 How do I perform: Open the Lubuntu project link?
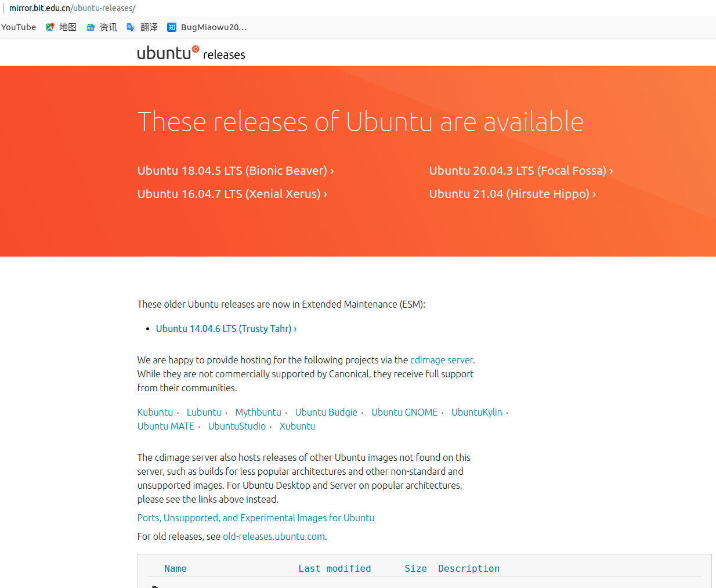coord(204,412)
